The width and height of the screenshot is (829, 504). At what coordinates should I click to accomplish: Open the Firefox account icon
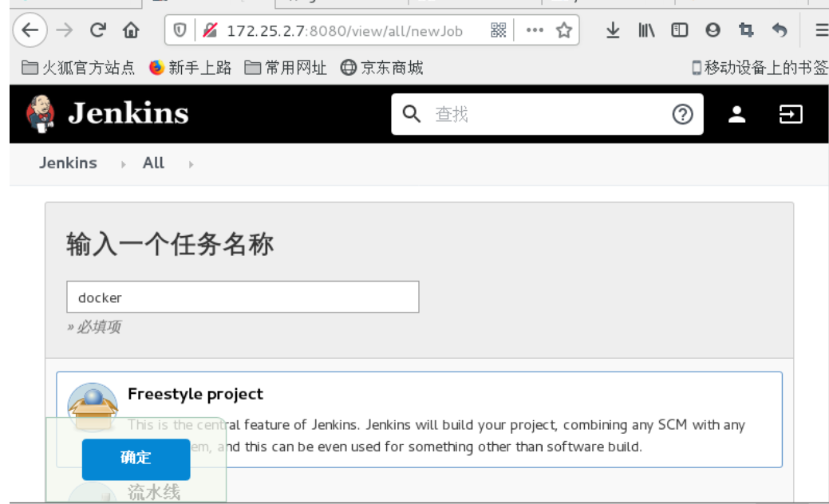[713, 30]
